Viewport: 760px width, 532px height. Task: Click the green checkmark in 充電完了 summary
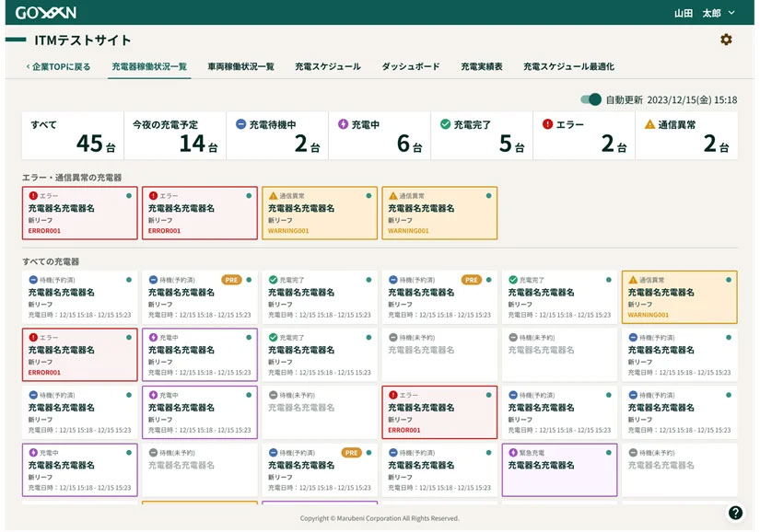click(x=445, y=124)
